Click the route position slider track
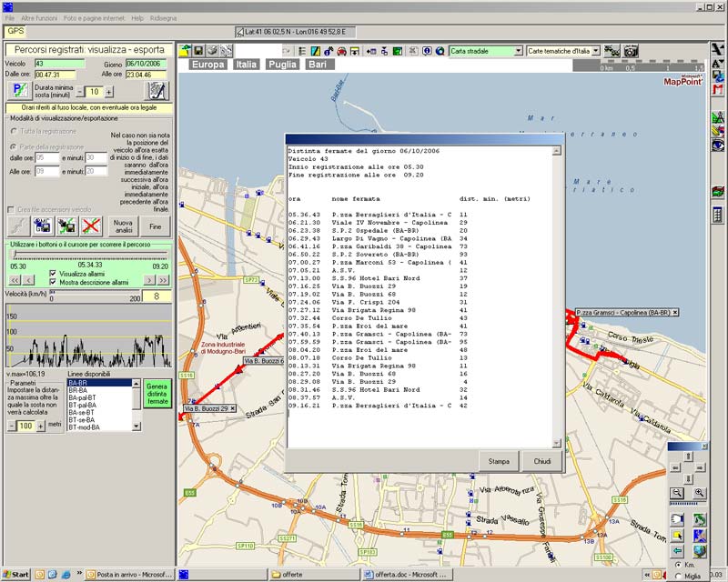This screenshot has height=582, width=728. coord(89,255)
